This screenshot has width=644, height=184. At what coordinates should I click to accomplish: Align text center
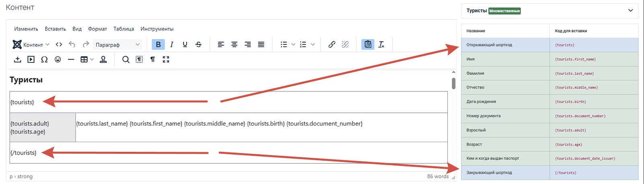234,45
